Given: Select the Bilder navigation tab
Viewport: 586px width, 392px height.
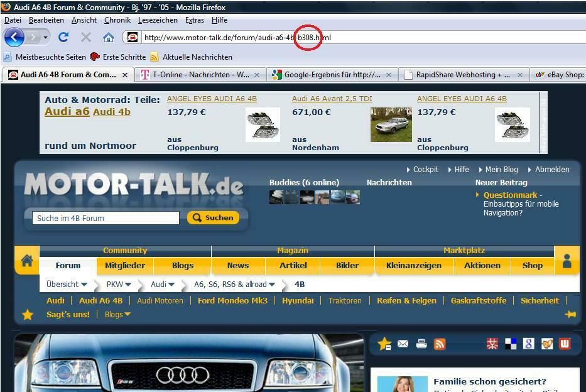Looking at the screenshot, I should point(347,266).
